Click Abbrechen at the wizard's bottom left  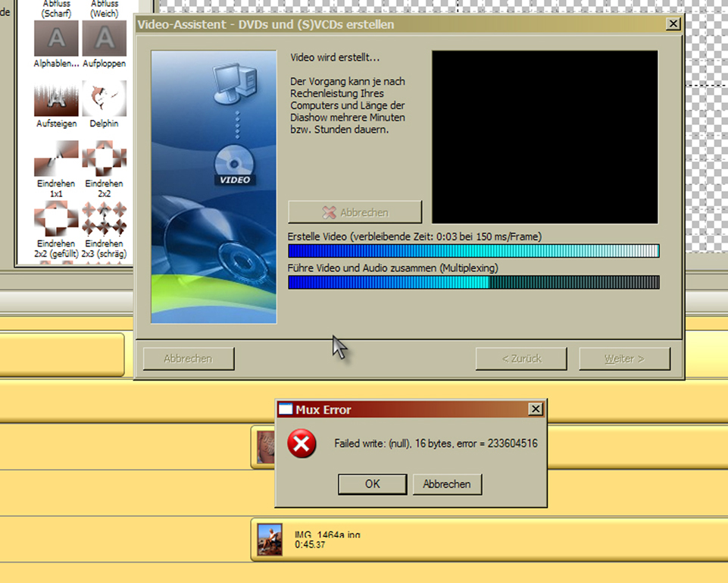click(189, 359)
